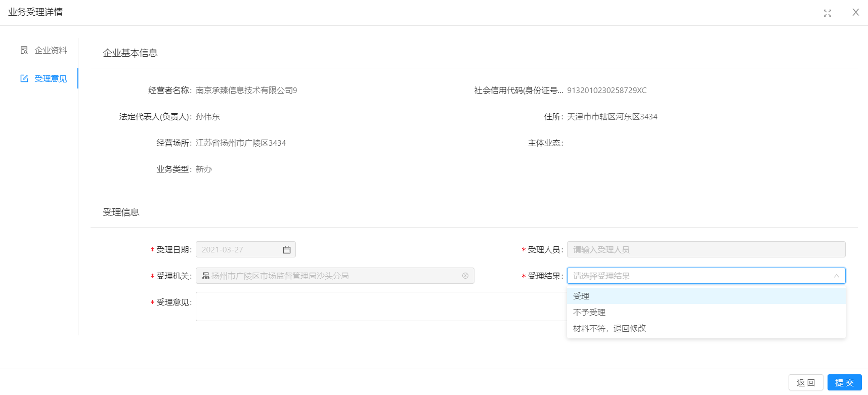This screenshot has width=868, height=395.
Task: Pick 材料不符，退回修改 from the list
Action: click(x=609, y=329)
